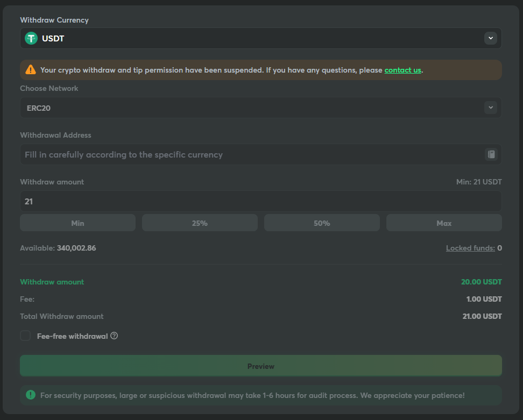This screenshot has height=420, width=523.
Task: Pick the 50% amount option
Action: [322, 223]
